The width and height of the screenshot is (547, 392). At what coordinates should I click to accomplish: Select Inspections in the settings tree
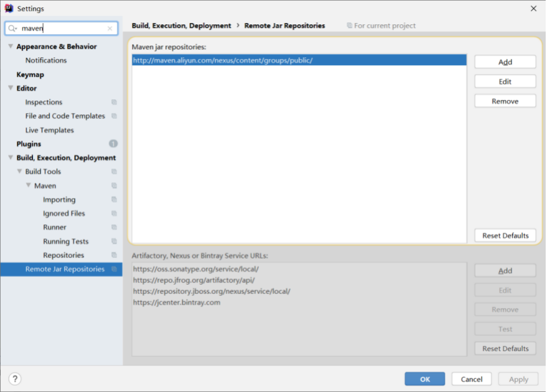pos(43,102)
